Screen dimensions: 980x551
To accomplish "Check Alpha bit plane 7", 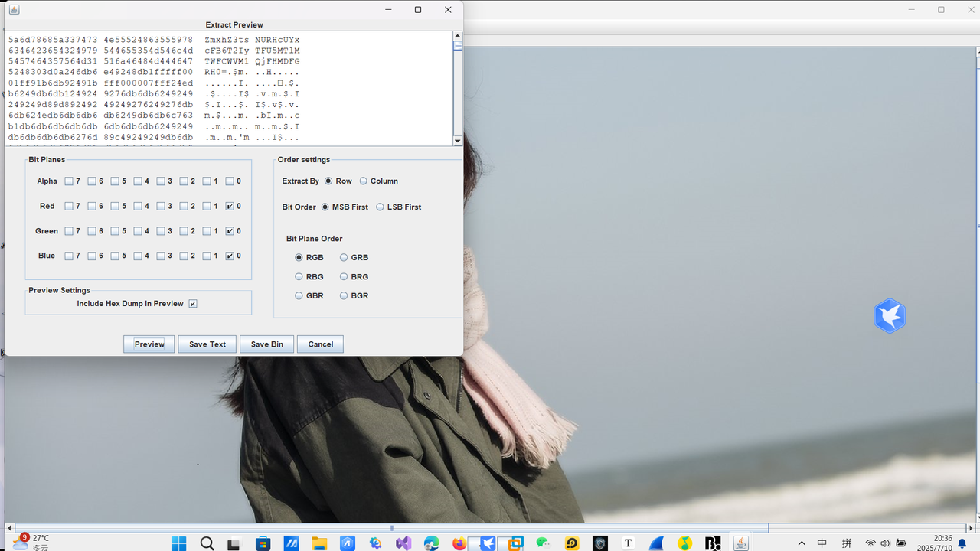I will coord(69,181).
